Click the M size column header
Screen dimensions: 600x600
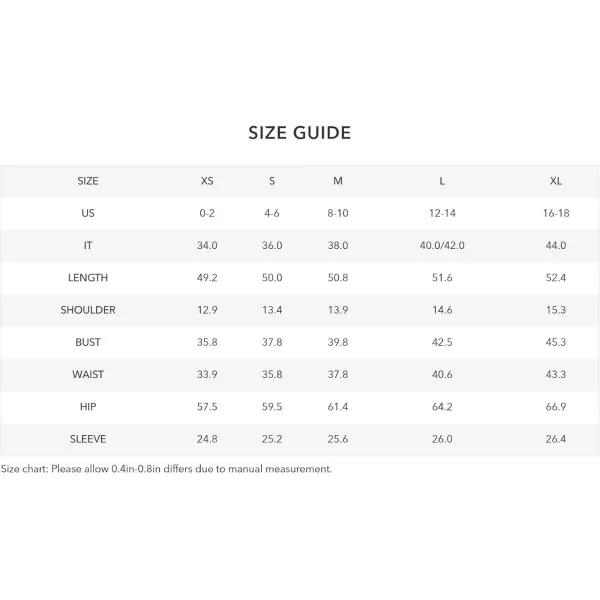point(338,181)
